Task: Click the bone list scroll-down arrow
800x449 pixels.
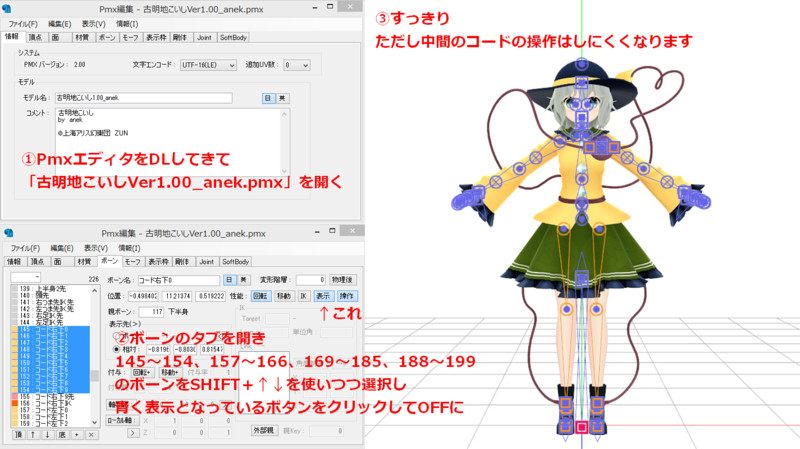Action: (94, 423)
